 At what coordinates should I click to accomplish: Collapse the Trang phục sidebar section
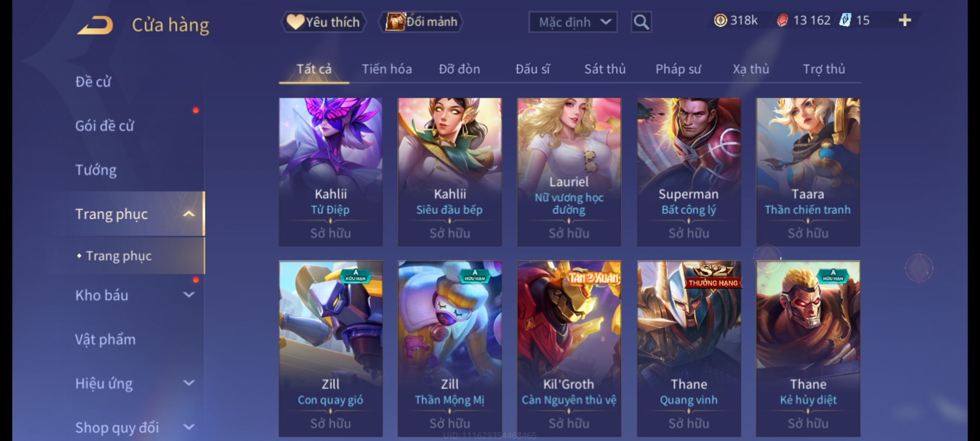click(x=189, y=214)
